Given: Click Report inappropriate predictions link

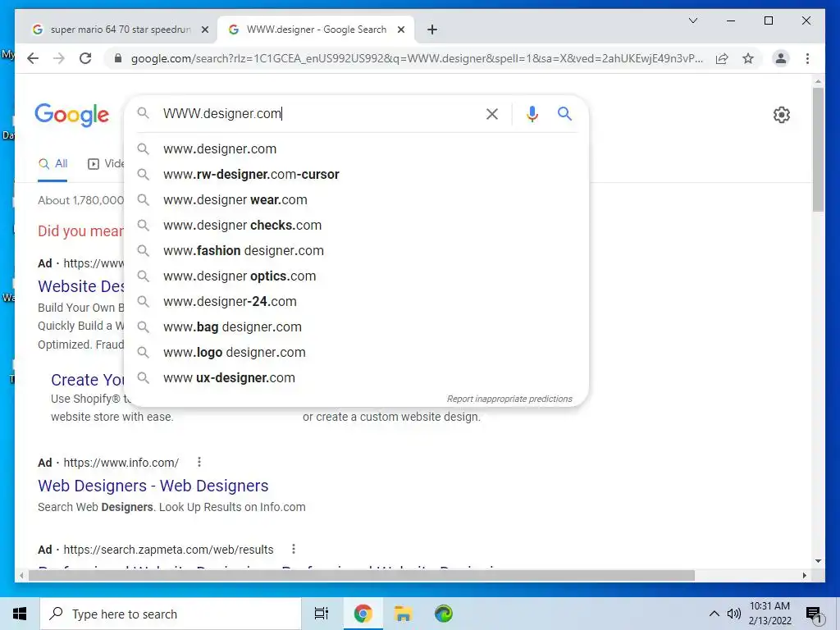Looking at the screenshot, I should 509,399.
